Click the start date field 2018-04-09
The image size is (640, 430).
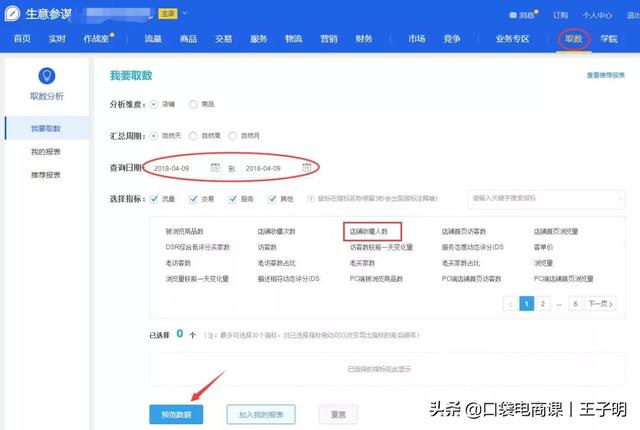tap(186, 168)
